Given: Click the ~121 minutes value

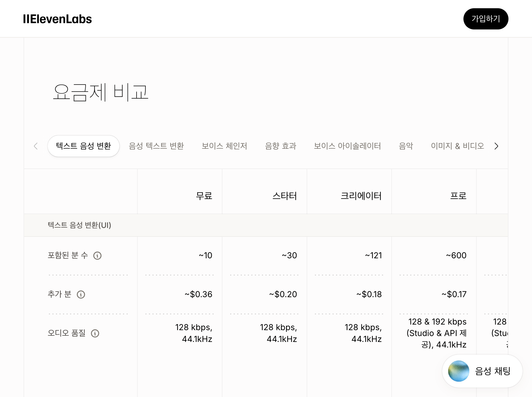Looking at the screenshot, I should 373,255.
